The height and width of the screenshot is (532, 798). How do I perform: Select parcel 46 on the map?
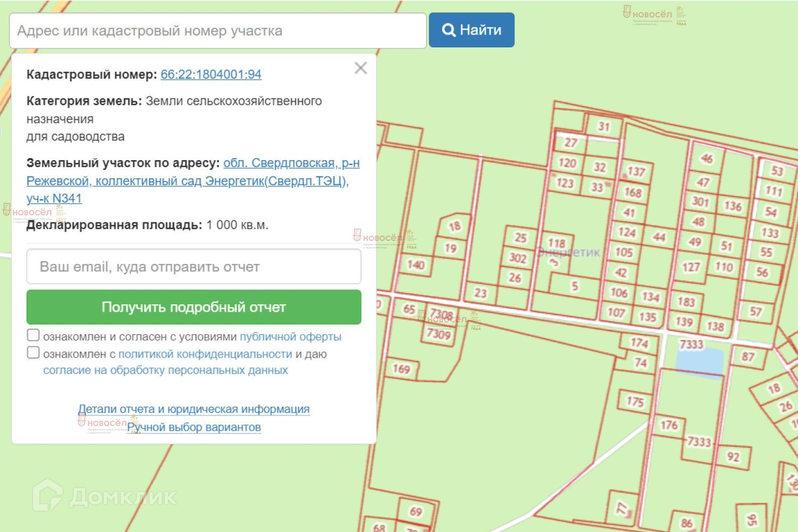tap(706, 159)
